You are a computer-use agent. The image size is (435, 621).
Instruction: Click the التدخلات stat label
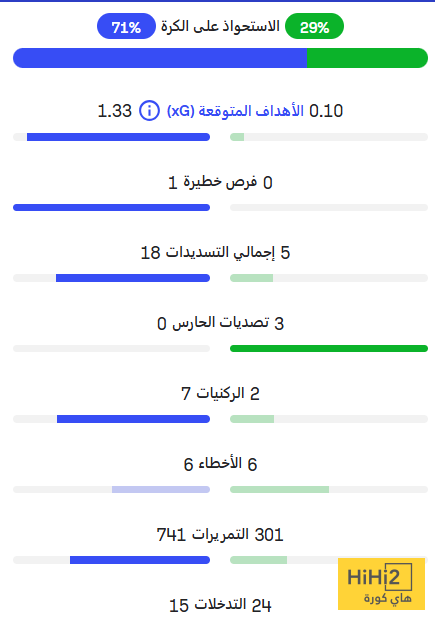coord(221,605)
